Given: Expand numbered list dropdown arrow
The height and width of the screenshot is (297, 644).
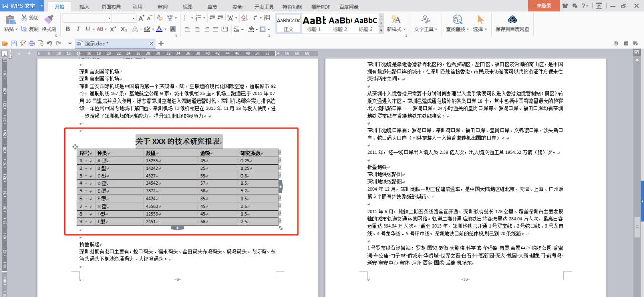Looking at the screenshot, I should coord(204,18).
